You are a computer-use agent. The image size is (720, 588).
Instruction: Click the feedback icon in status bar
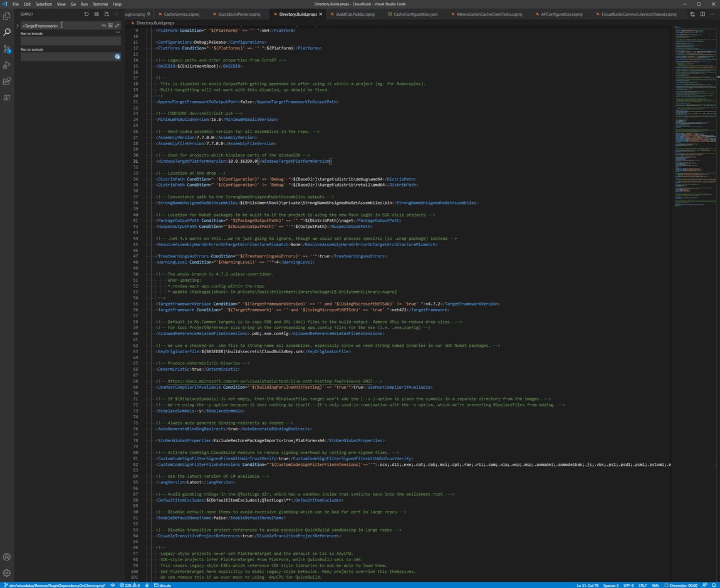coord(705,585)
